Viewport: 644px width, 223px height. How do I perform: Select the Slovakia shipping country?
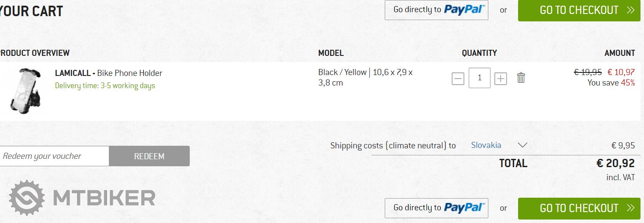[486, 145]
